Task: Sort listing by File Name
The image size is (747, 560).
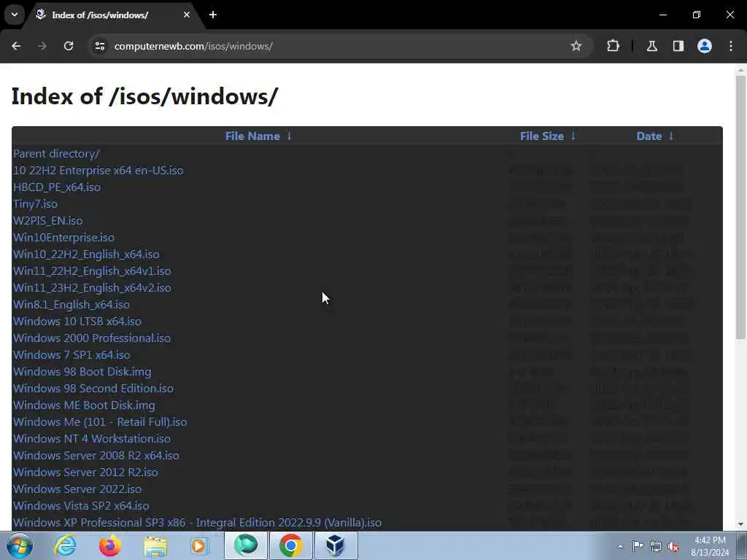Action: pos(252,136)
